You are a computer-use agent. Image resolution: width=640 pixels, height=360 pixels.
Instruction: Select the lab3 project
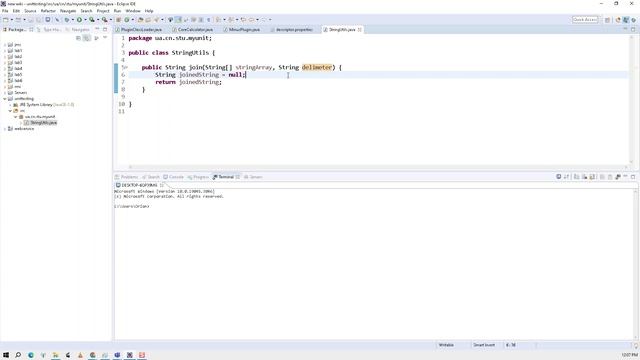[18, 62]
